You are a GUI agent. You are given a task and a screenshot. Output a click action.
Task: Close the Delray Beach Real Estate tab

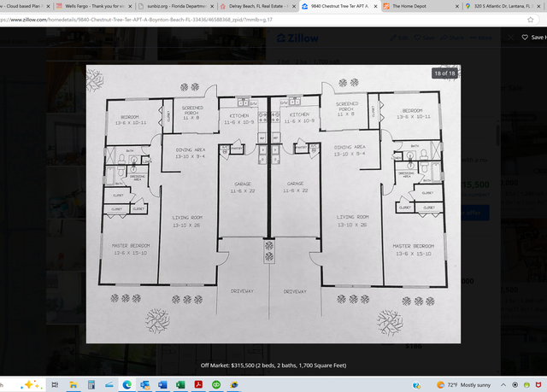[294, 6]
